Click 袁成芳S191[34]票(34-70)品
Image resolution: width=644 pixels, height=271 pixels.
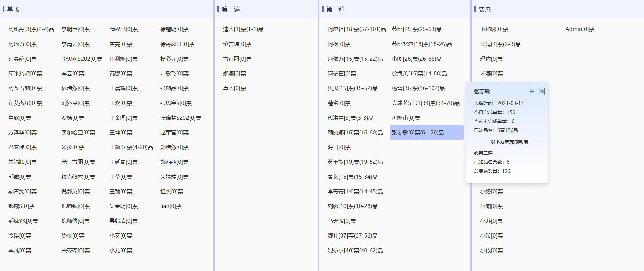coord(426,103)
